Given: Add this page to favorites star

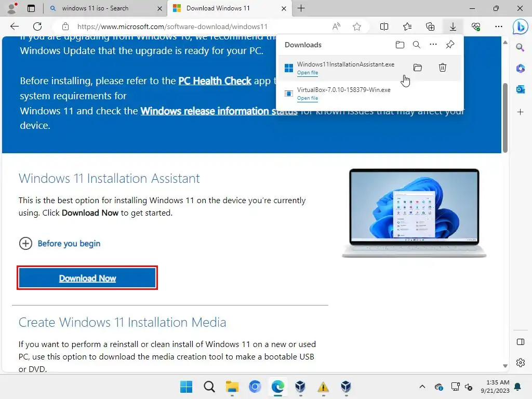Looking at the screenshot, I should [356, 26].
